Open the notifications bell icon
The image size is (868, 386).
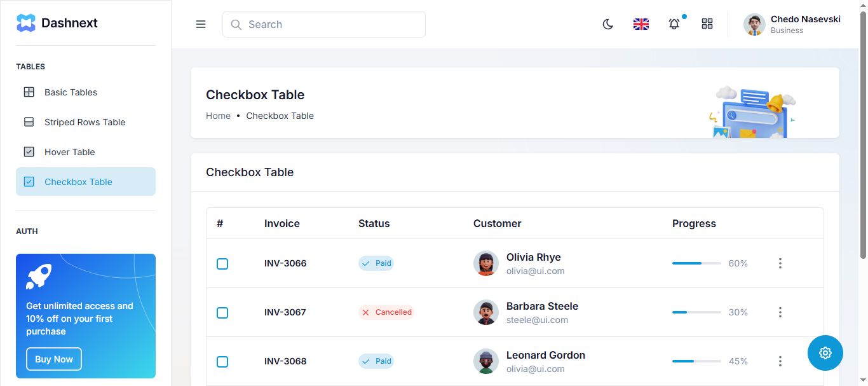(674, 24)
